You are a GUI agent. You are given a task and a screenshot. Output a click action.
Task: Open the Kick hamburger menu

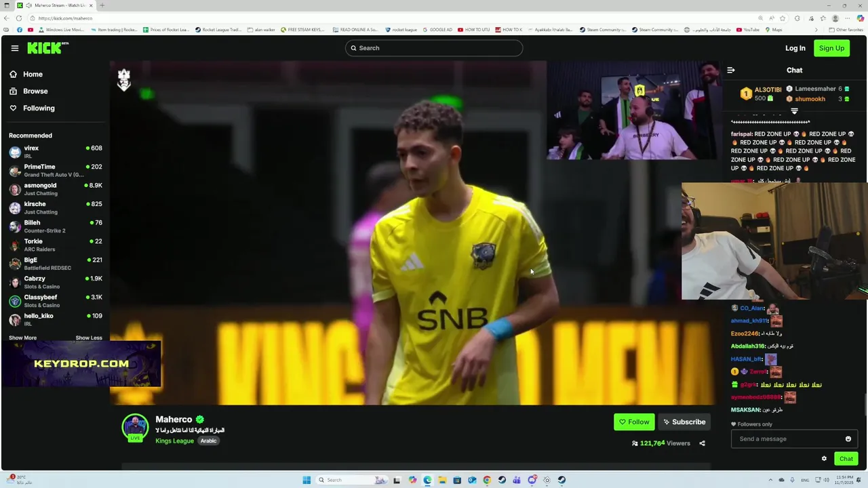(x=15, y=48)
